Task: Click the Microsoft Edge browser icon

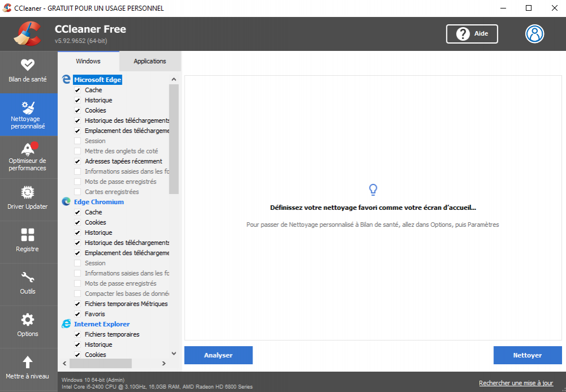Action: 66,79
